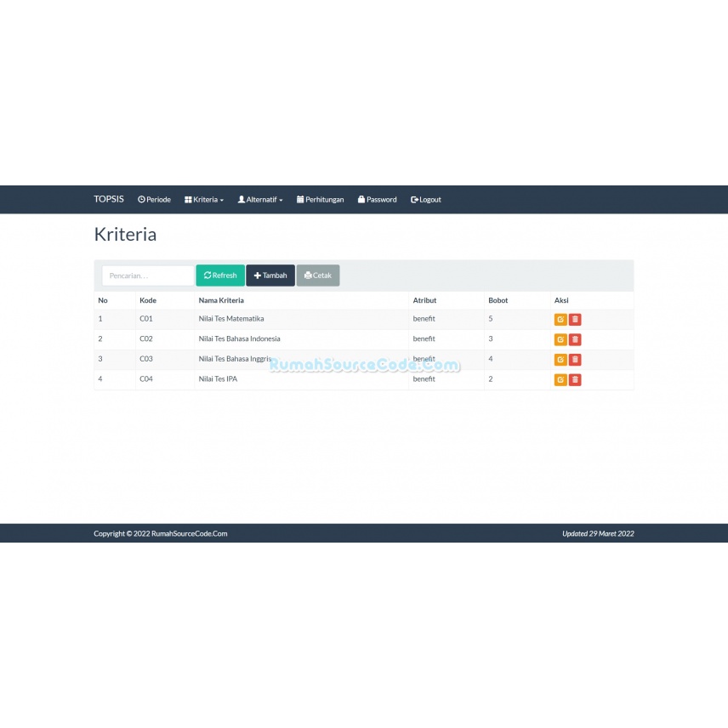
Task: Edit the Nilai Tes Matematika row
Action: (560, 320)
